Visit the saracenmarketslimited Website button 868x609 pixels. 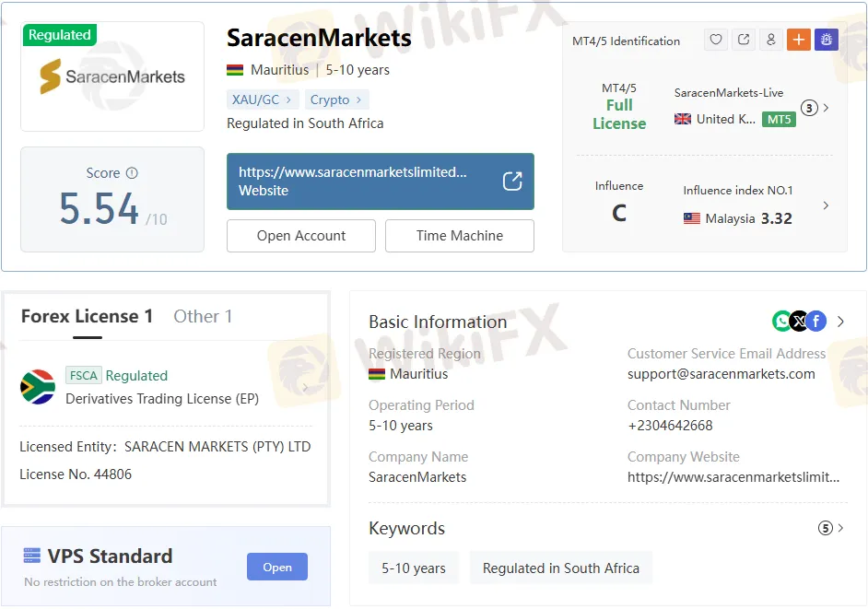coord(381,182)
